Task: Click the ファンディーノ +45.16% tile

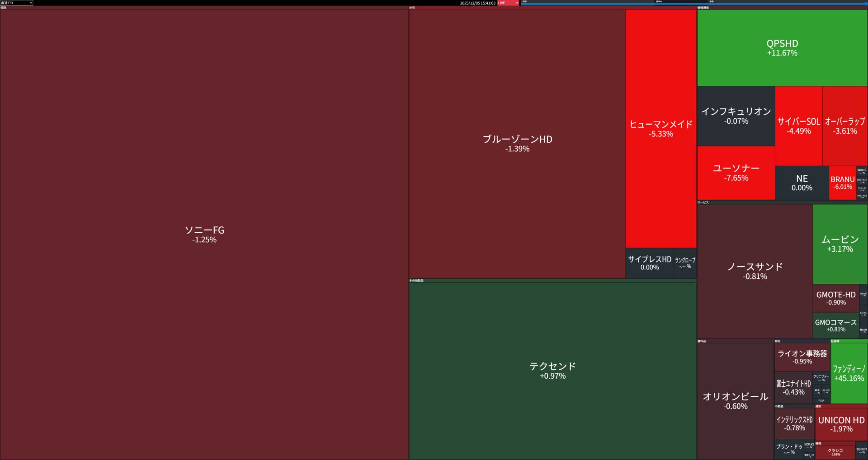Action: point(849,373)
